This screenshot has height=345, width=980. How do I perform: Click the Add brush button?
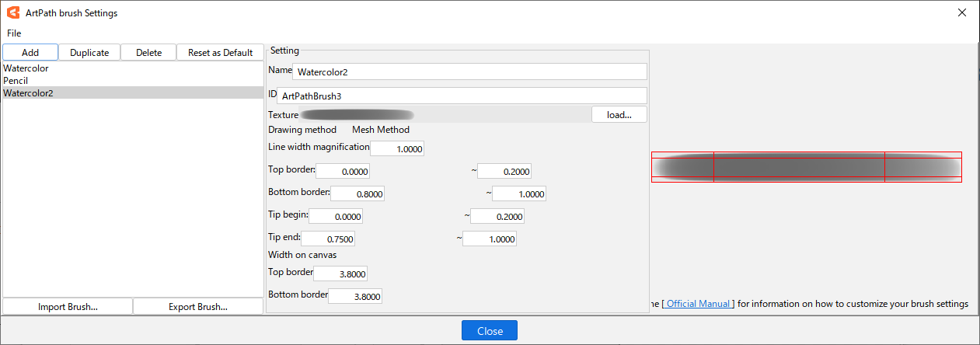[30, 53]
